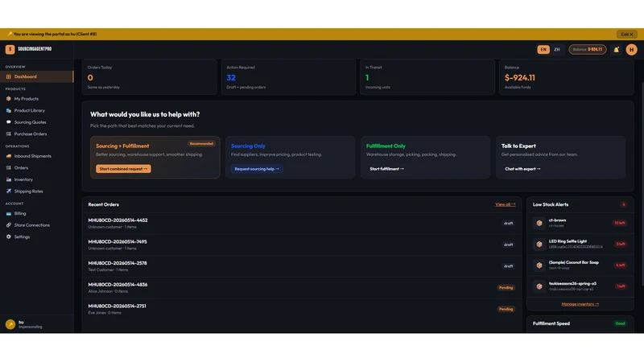Click the Product Library icon
This screenshot has height=362, width=644.
coord(9,110)
